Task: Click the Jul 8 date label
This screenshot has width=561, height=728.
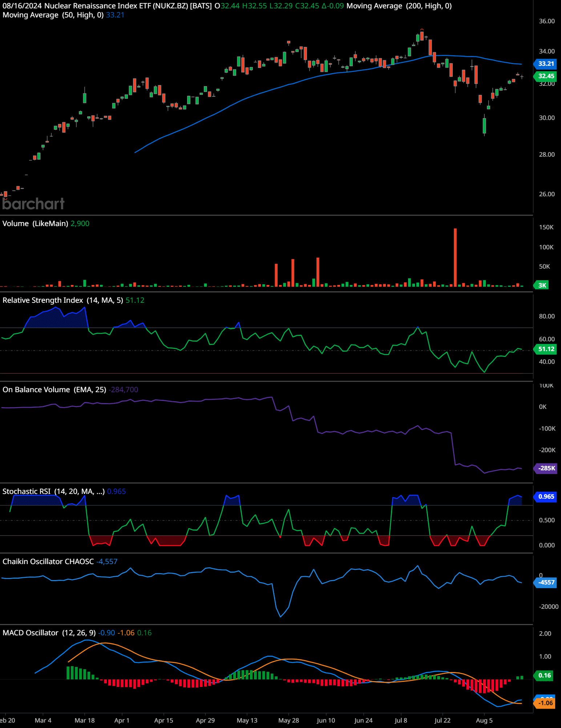Action: click(x=401, y=720)
